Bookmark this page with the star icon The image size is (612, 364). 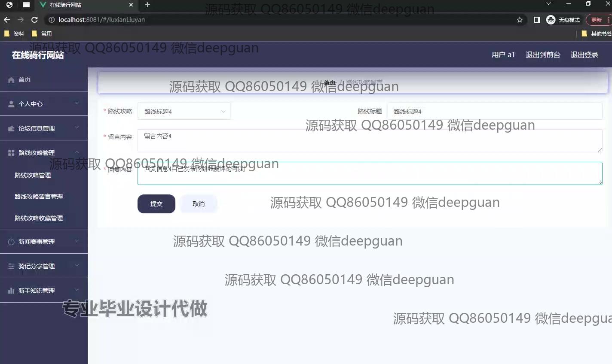pyautogui.click(x=520, y=20)
